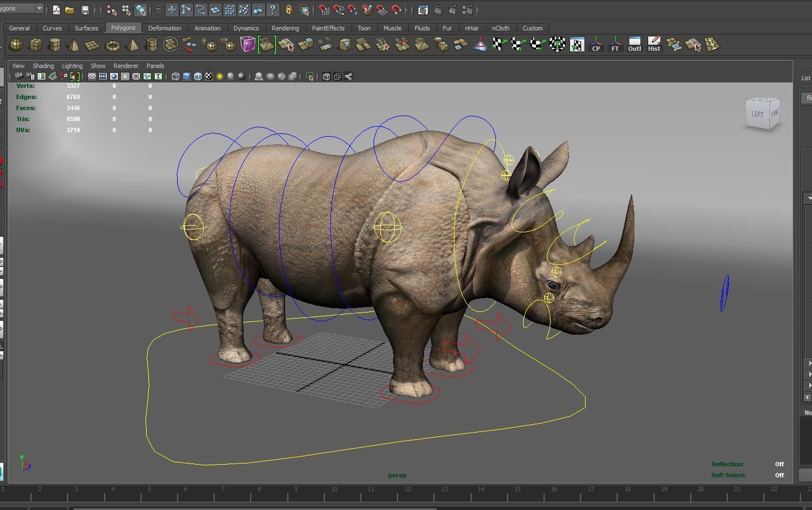Switch to the Deformation shelf tab
This screenshot has width=812, height=510.
pos(164,28)
